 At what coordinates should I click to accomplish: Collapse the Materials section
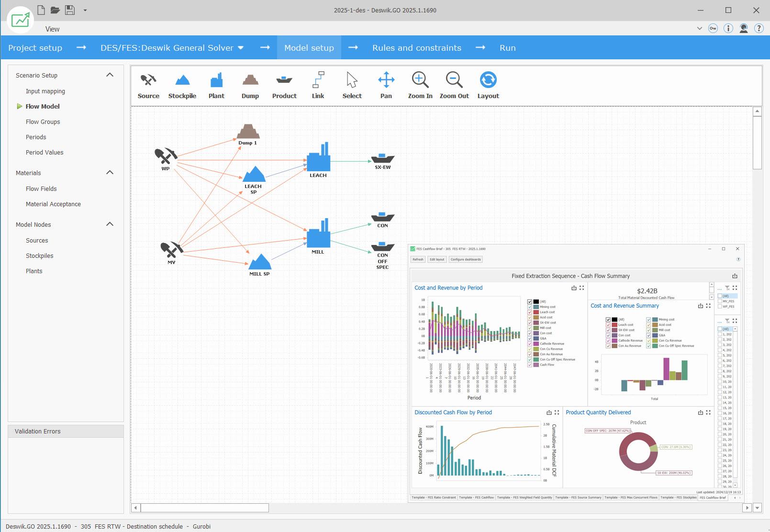(x=110, y=173)
